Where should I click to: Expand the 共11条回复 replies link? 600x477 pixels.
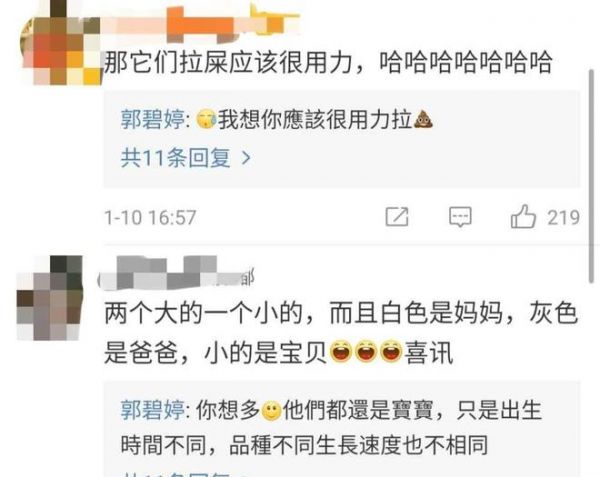tap(176, 158)
